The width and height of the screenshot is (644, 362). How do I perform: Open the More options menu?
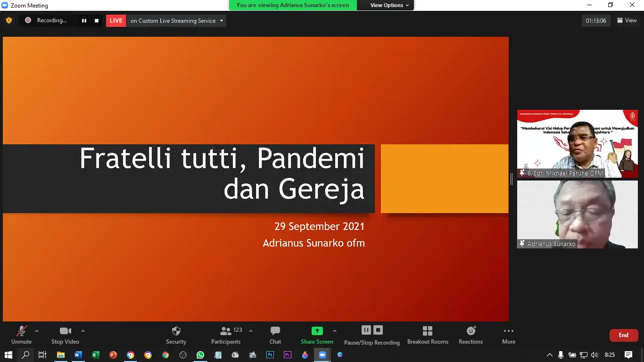pos(508,335)
